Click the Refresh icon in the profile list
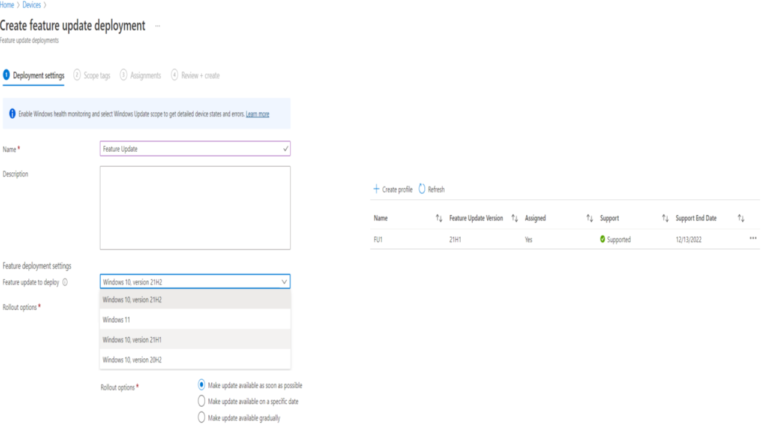 tap(422, 189)
